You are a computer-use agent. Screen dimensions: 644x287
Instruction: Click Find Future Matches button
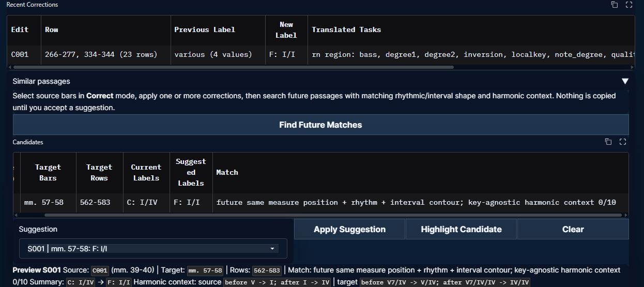(320, 125)
